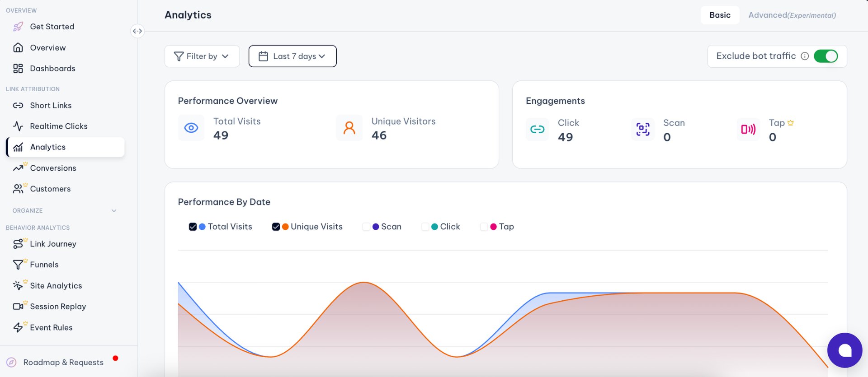This screenshot has width=868, height=377.
Task: Click the Link Journey route icon
Action: point(18,244)
